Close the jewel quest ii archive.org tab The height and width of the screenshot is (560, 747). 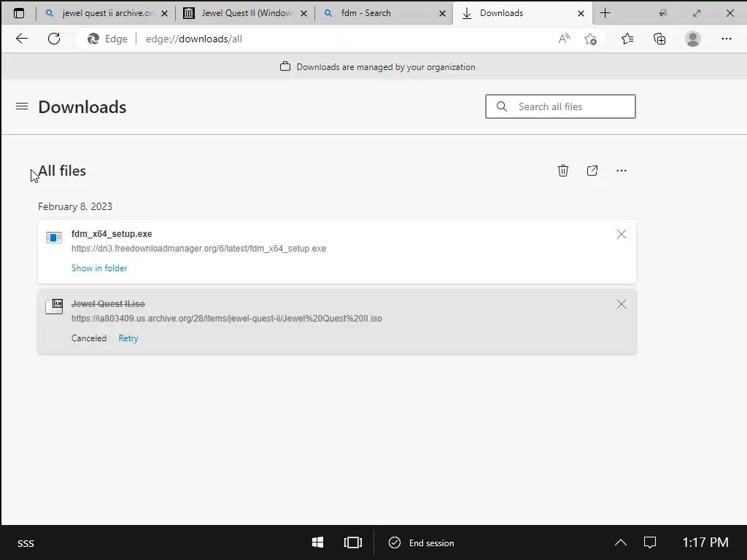coord(164,13)
